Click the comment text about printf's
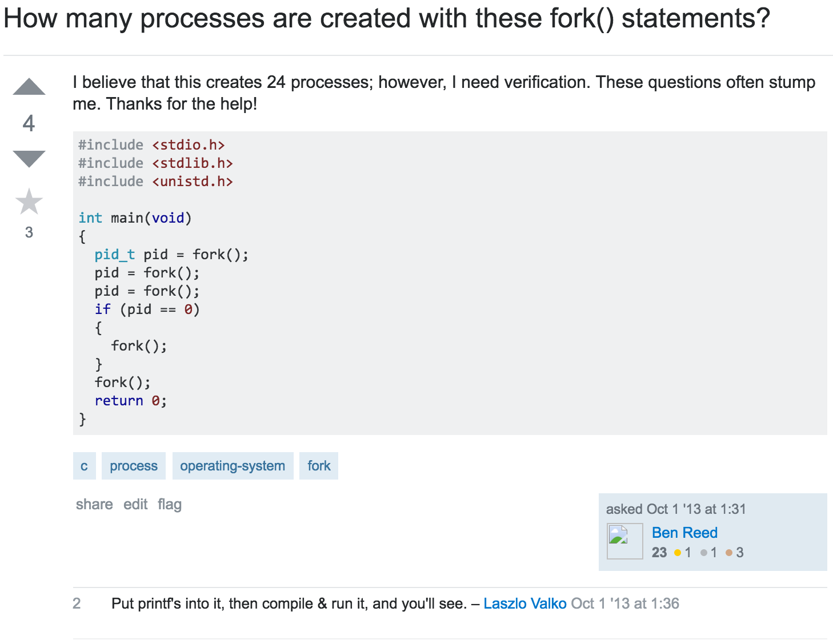This screenshot has width=833, height=644. click(x=289, y=603)
